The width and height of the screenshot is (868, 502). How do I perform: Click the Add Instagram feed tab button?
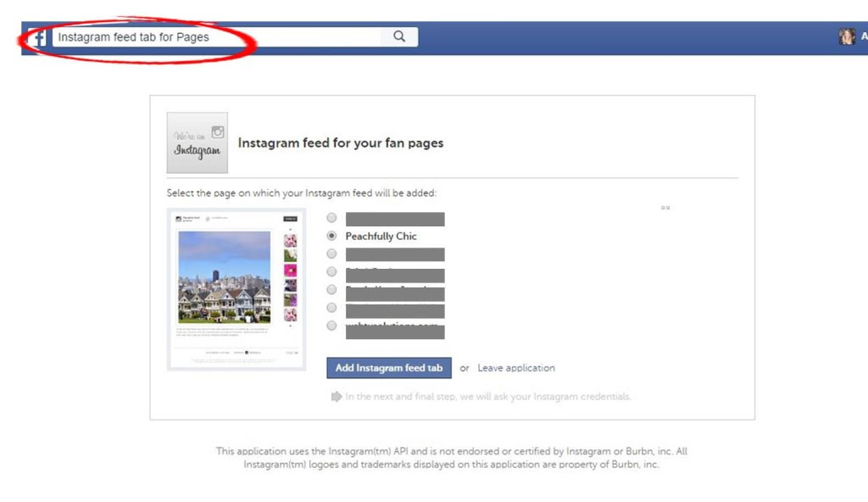pyautogui.click(x=388, y=368)
